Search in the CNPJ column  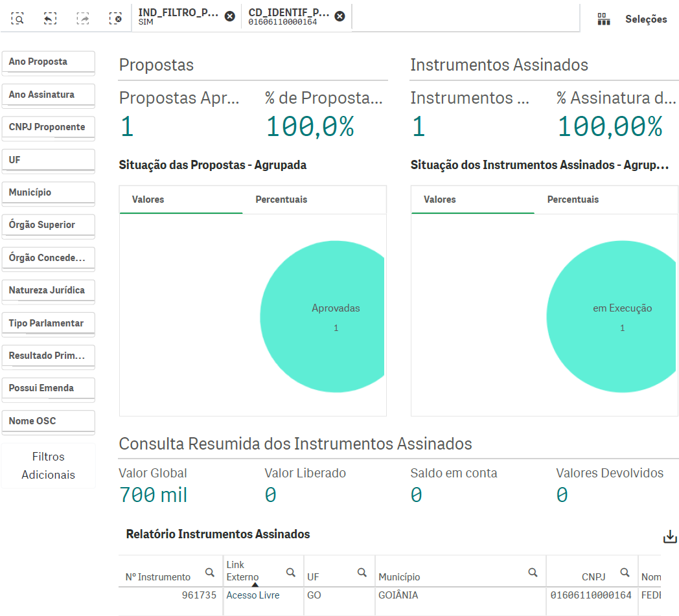[x=625, y=572]
